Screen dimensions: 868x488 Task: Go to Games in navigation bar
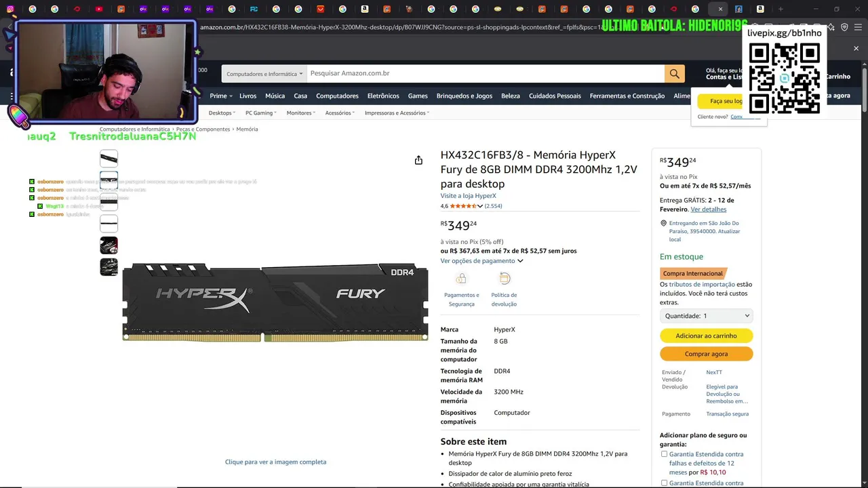click(x=418, y=96)
